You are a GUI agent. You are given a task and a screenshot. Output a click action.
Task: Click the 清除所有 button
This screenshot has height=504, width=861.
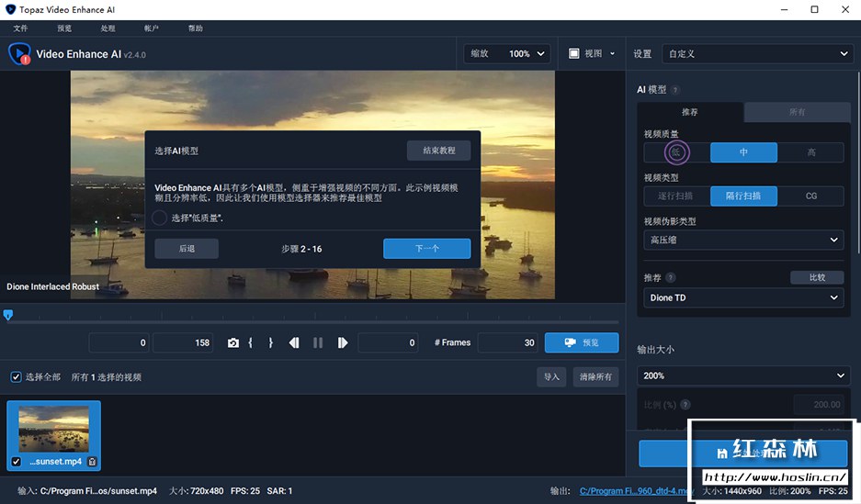click(x=595, y=376)
